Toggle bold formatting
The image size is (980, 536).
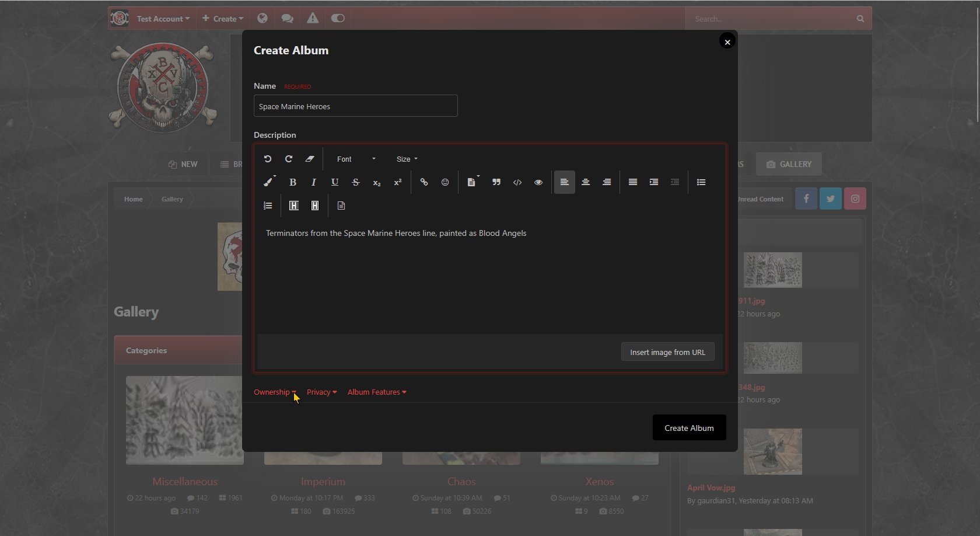coord(293,182)
